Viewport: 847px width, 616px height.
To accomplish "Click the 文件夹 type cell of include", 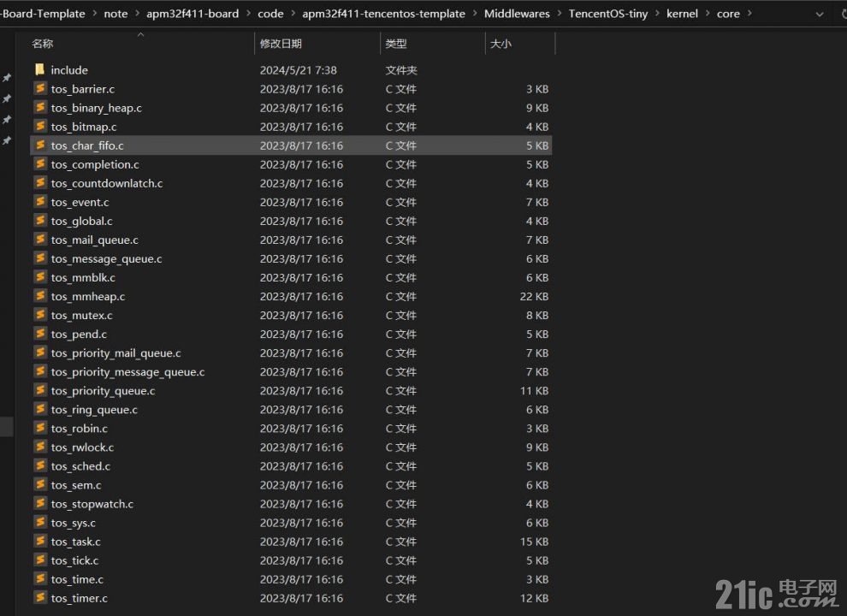I will coord(401,70).
